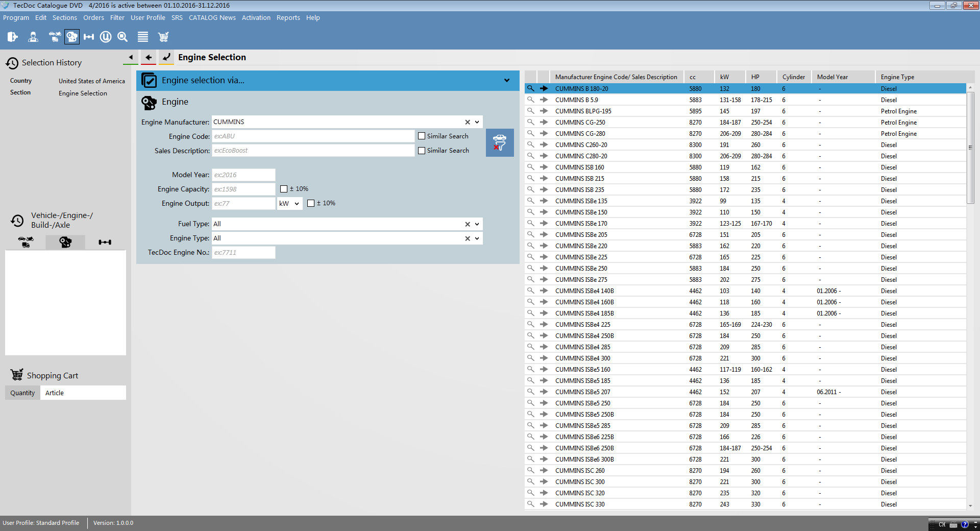Open the axle selection toolbar icon
The width and height of the screenshot is (980, 531).
(89, 37)
